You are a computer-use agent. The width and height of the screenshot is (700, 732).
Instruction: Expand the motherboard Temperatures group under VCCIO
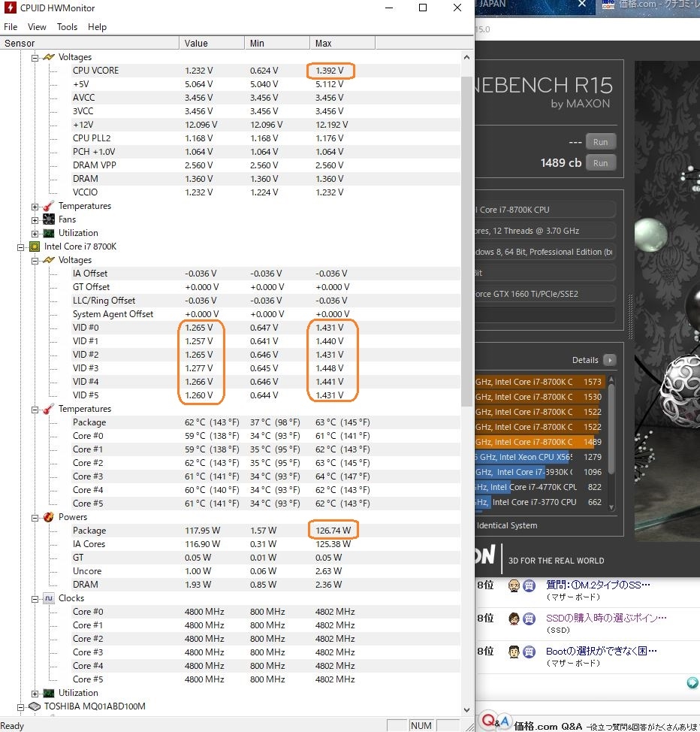[35, 207]
